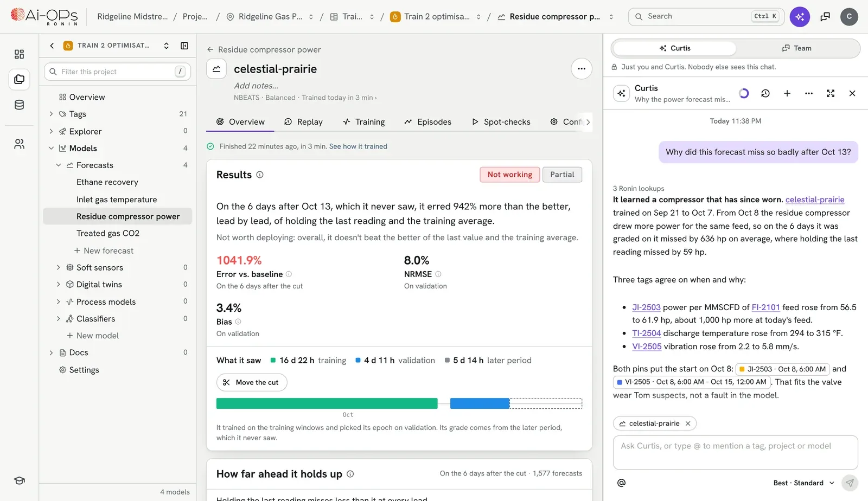This screenshot has height=501, width=868.
Task: Switch to the Spot-checks tab
Action: coord(501,122)
